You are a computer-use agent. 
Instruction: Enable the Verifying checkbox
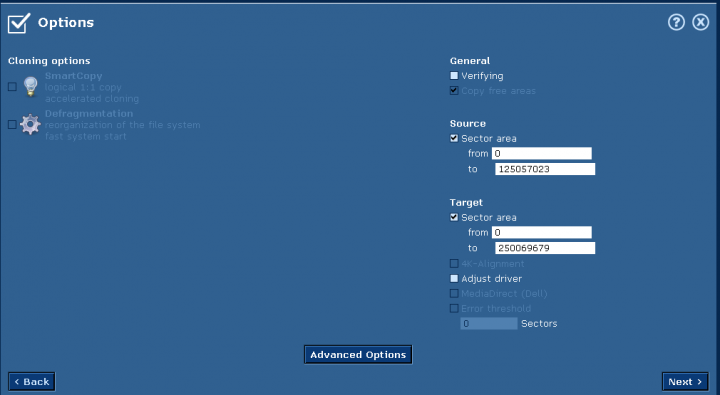pyautogui.click(x=454, y=75)
